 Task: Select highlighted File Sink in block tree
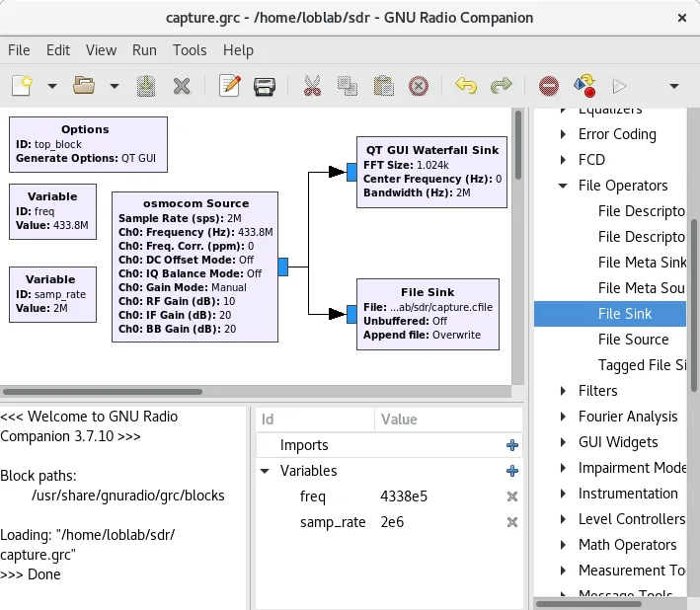click(610, 314)
